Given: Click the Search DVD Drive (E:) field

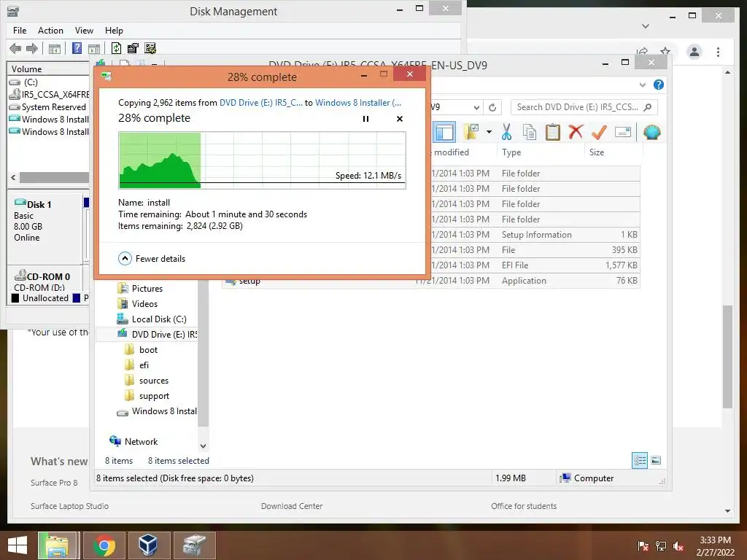Looking at the screenshot, I should click(584, 107).
